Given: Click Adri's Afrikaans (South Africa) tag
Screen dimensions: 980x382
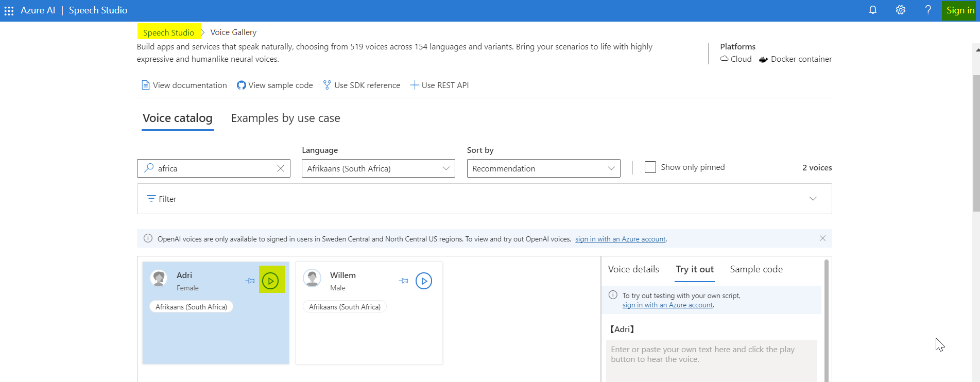Looking at the screenshot, I should [x=192, y=307].
